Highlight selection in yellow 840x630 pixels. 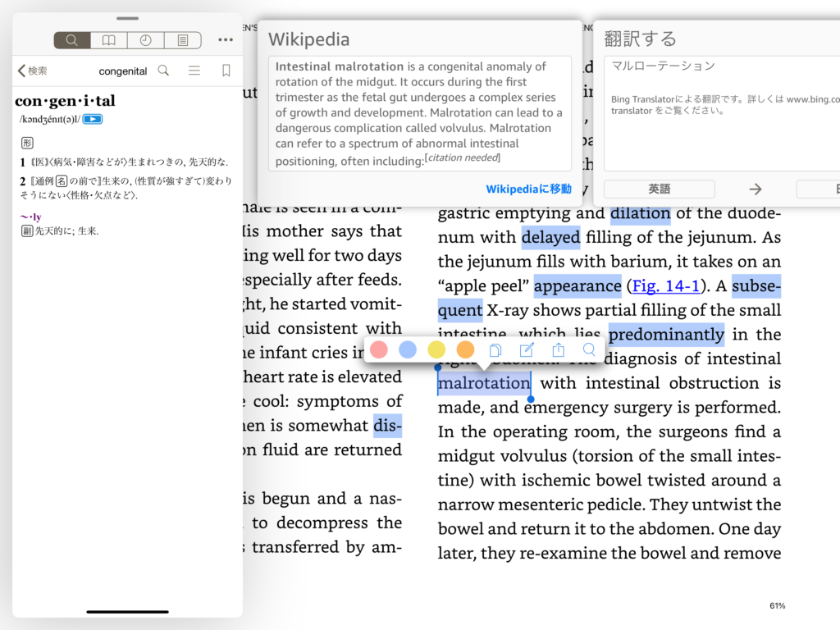(436, 349)
